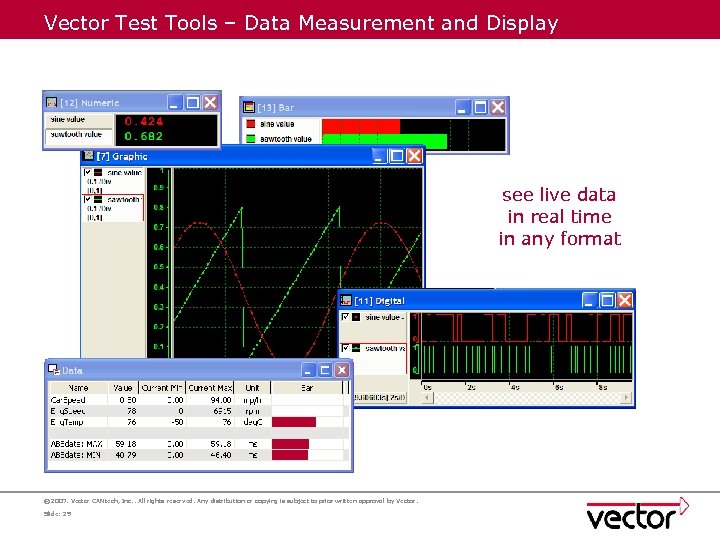Close the Graphic window
The height and width of the screenshot is (540, 720).
point(415,156)
